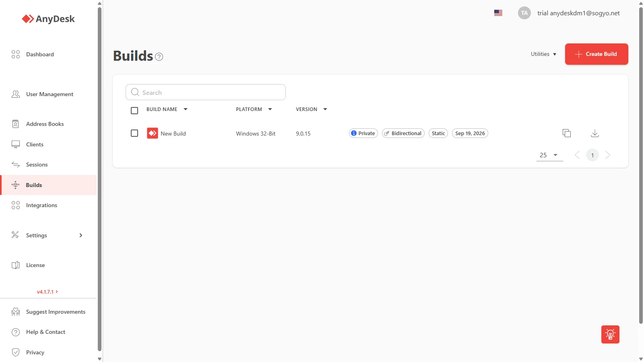Click the Windows 32-Bit platform cell
644x362 pixels.
[256, 134]
